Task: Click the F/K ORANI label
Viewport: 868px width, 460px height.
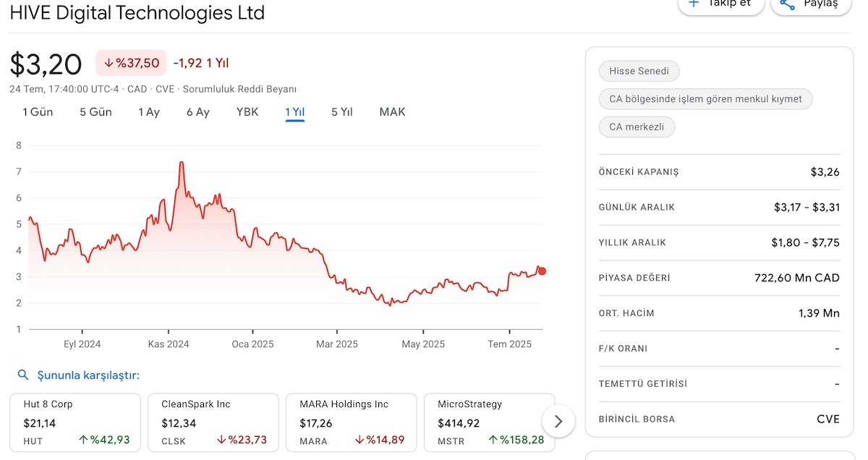Action: (x=623, y=349)
